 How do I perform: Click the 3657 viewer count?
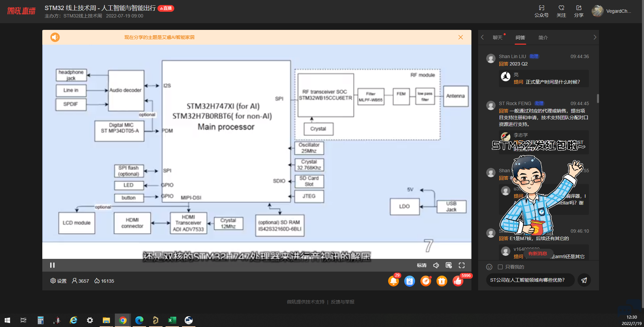[x=81, y=281]
